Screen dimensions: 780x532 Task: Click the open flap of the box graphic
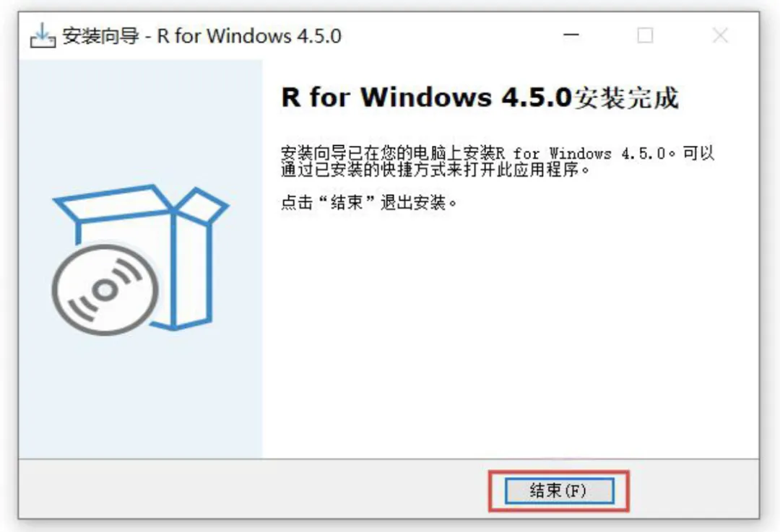201,205
